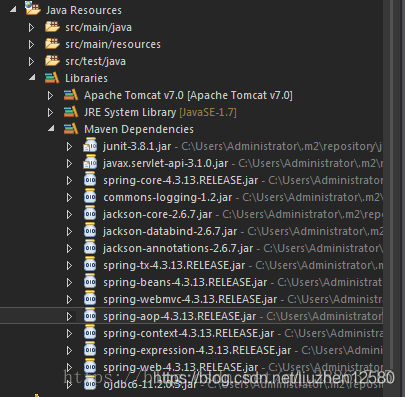
Task: Click the spring-web-4.3.13.RELEASE.jar jar icon
Action: [x=90, y=366]
